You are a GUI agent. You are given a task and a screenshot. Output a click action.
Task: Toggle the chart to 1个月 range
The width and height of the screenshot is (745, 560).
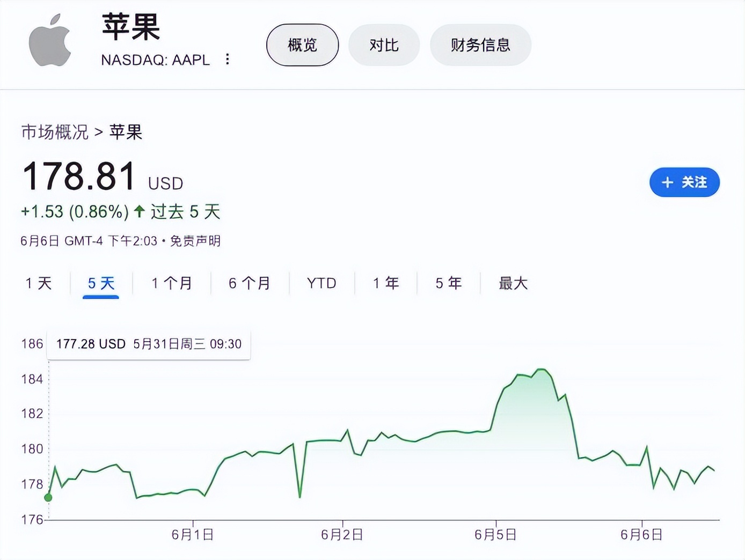click(x=171, y=283)
